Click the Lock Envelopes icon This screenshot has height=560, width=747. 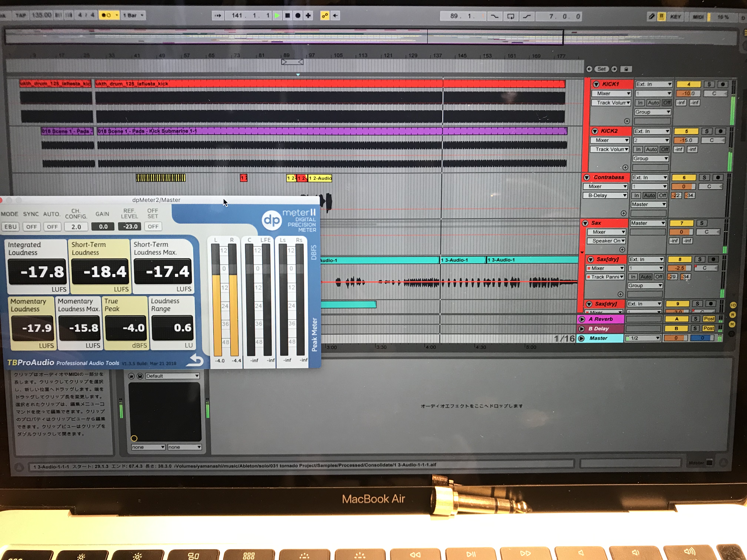coord(626,69)
